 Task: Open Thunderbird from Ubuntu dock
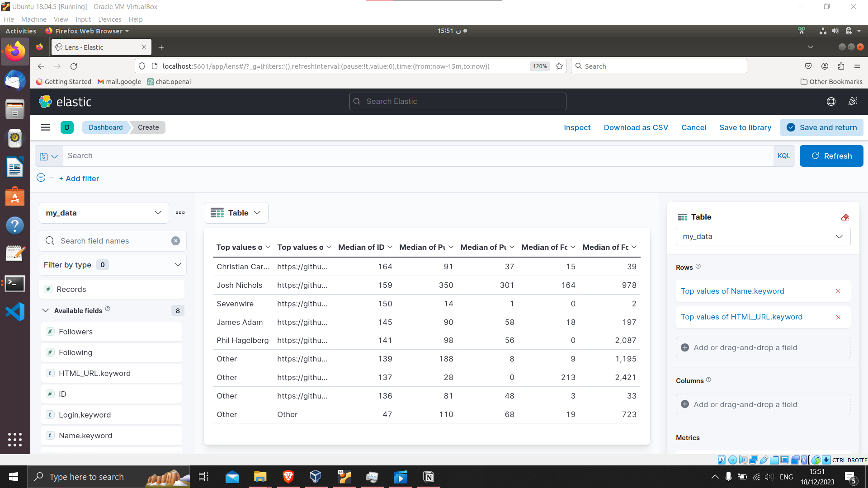tap(15, 81)
